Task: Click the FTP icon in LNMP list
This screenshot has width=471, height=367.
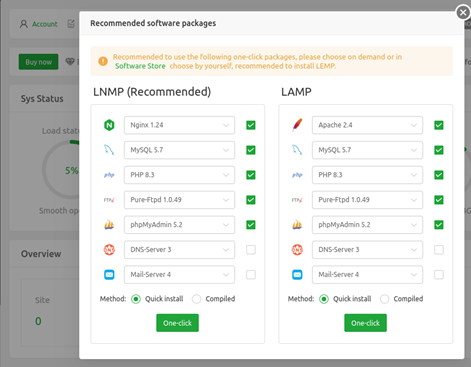Action: point(109,200)
